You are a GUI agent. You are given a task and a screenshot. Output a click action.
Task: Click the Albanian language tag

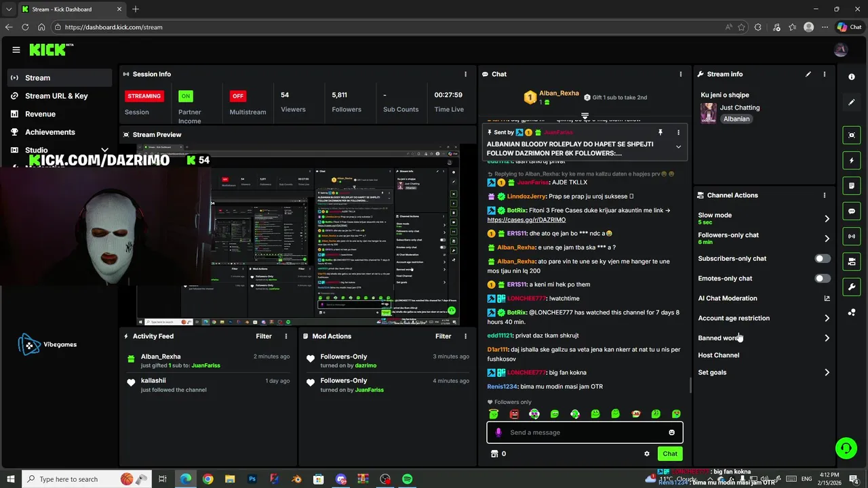pos(736,119)
